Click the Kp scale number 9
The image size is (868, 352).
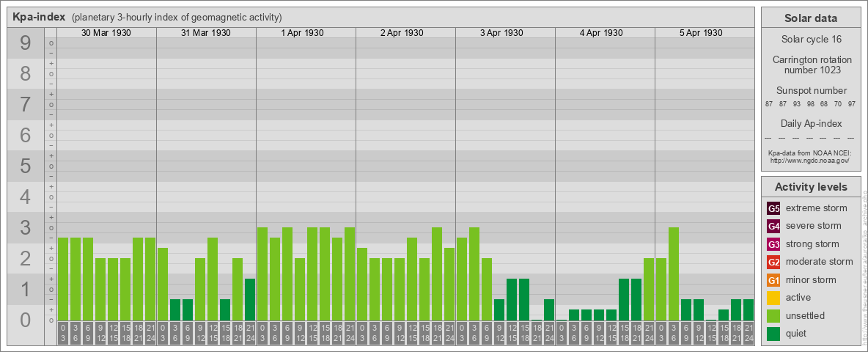coord(25,43)
